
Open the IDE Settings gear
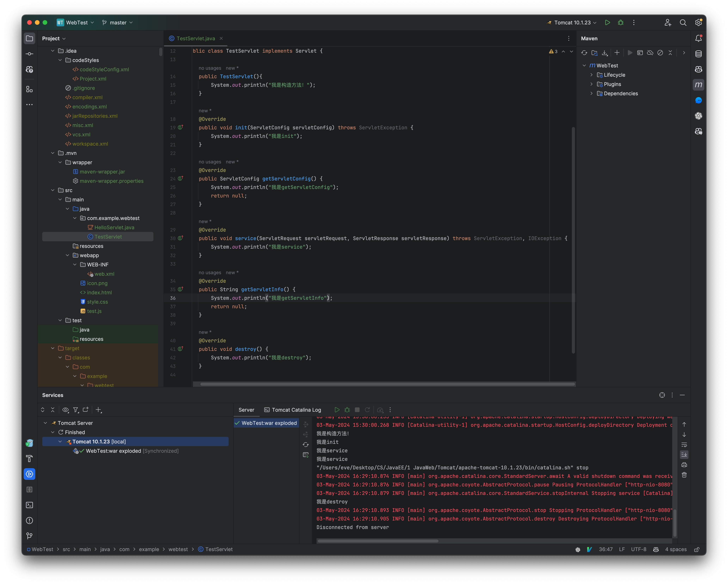pyautogui.click(x=699, y=22)
